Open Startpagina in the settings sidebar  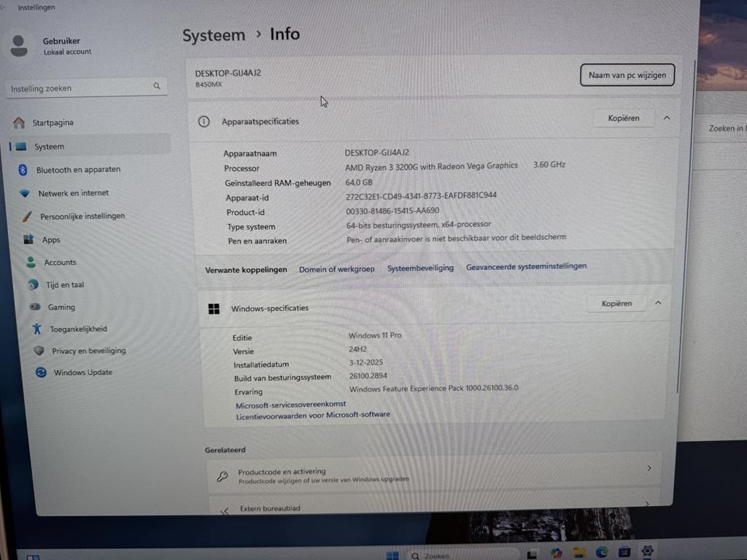pyautogui.click(x=53, y=122)
